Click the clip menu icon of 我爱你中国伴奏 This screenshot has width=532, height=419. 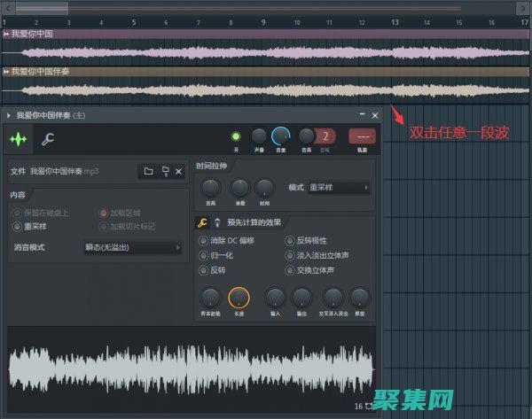(7, 71)
